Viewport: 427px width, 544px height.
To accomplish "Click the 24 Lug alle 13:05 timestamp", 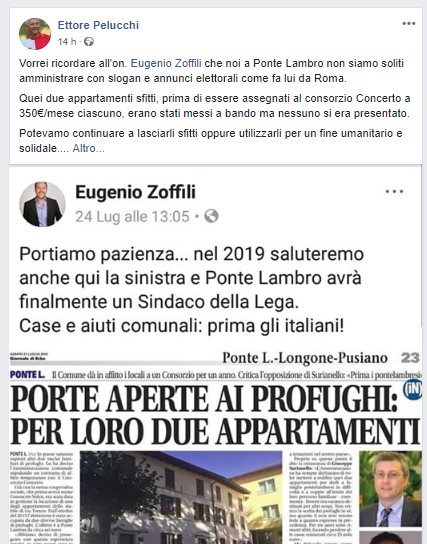I will tap(132, 216).
